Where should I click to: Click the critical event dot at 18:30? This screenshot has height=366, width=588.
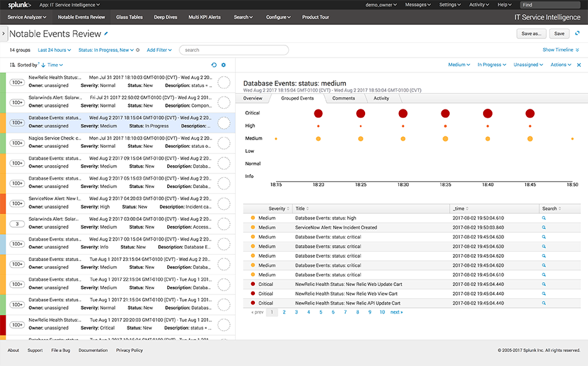click(403, 113)
